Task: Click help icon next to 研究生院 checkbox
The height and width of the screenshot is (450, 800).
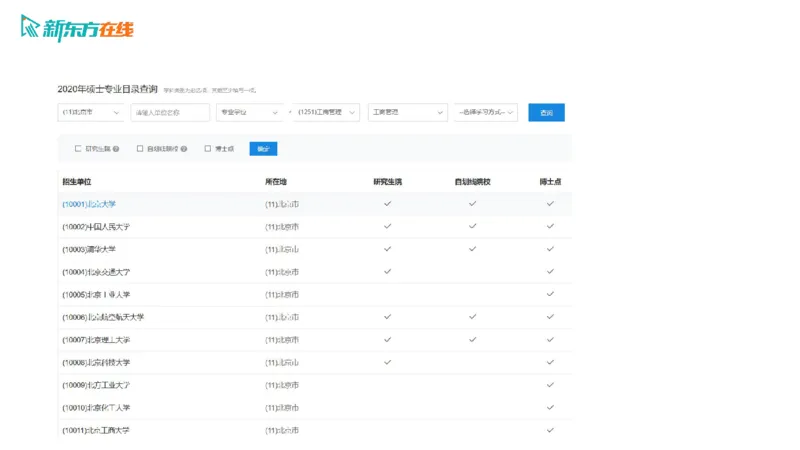Action: pos(116,149)
